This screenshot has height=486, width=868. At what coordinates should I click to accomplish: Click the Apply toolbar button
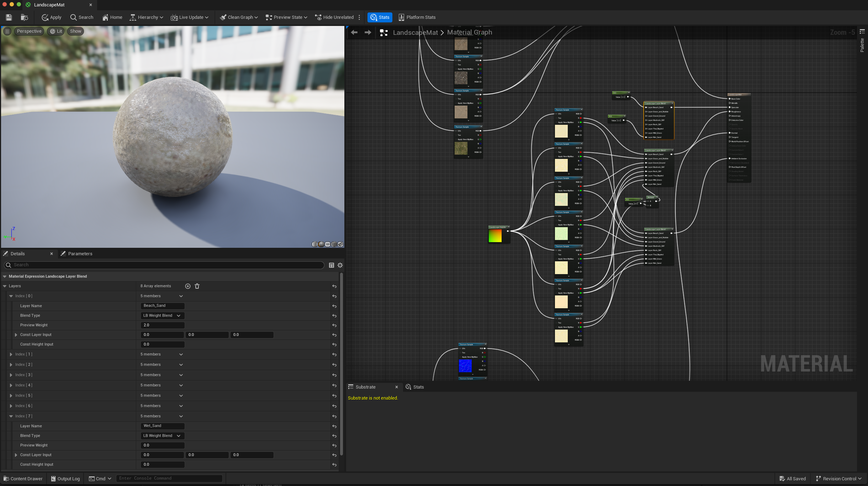tap(51, 17)
